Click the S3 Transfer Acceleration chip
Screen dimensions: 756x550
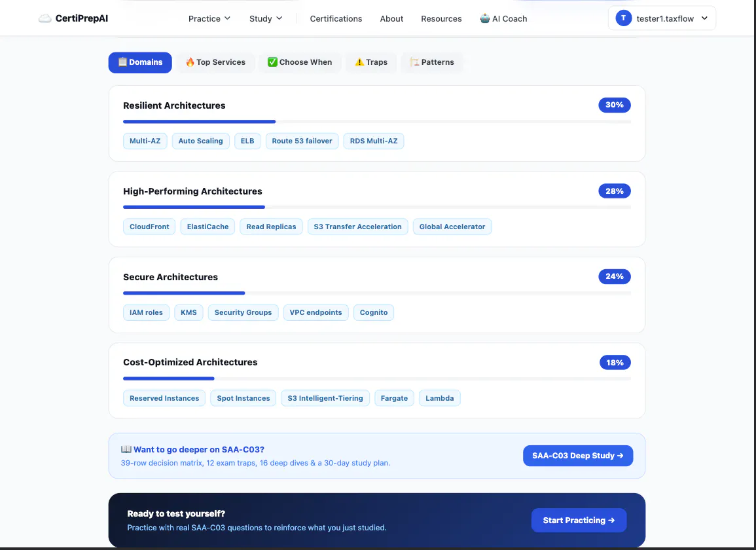(358, 227)
